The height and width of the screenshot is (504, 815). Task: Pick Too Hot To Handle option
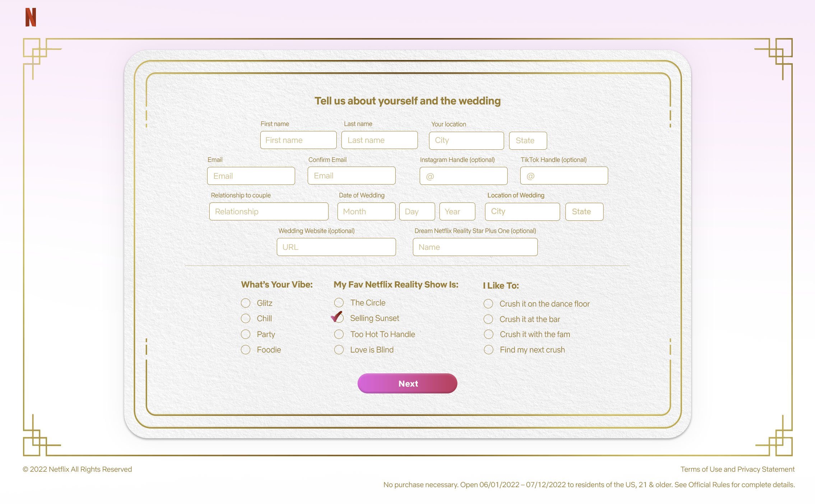(339, 334)
